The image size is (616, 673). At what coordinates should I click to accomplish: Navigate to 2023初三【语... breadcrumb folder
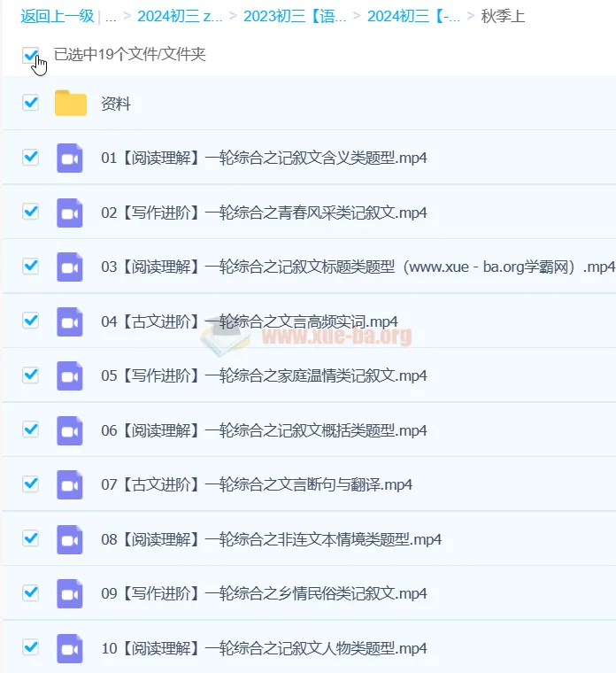click(296, 16)
